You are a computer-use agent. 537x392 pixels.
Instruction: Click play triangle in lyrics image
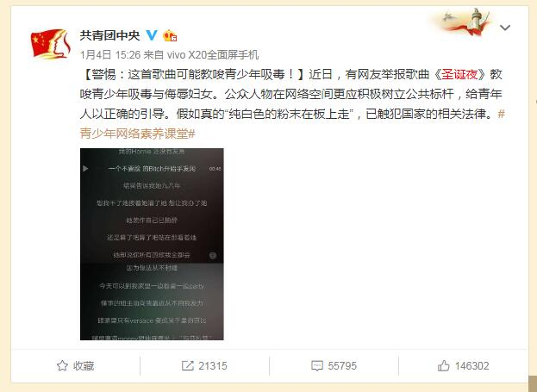pyautogui.click(x=85, y=169)
